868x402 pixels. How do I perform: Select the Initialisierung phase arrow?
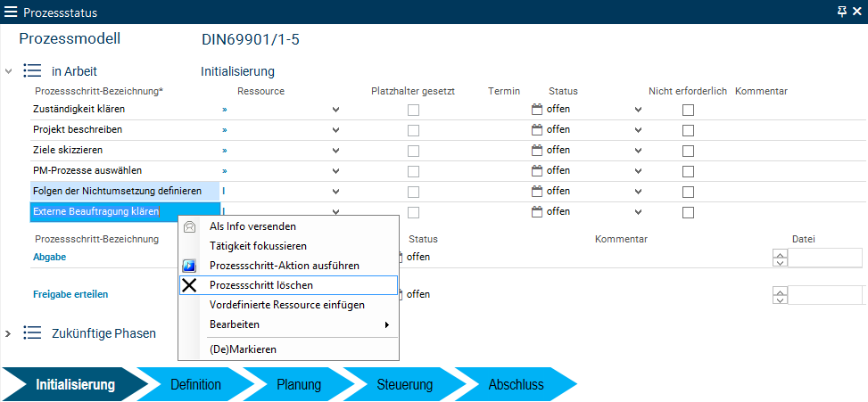coord(75,385)
